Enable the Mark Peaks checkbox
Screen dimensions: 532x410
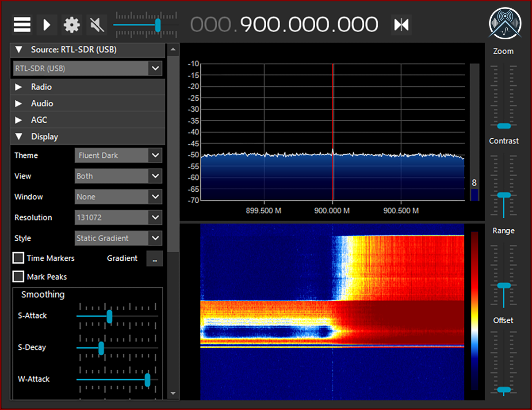click(x=19, y=277)
